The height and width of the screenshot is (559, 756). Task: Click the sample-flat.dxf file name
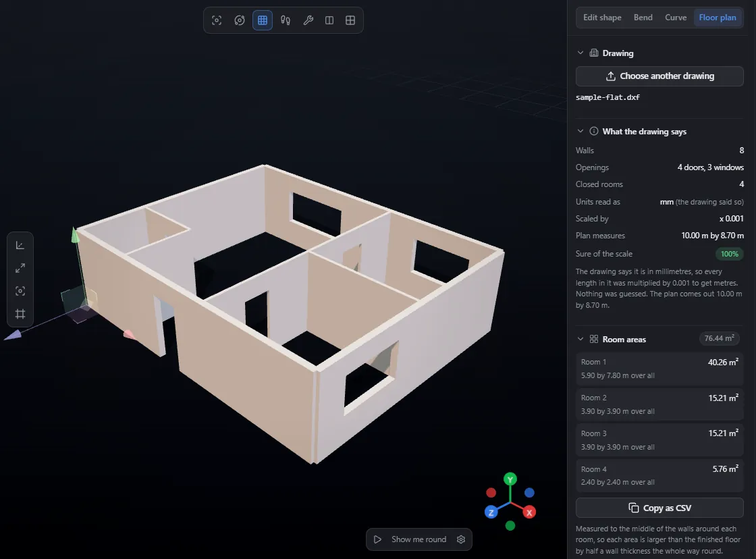pos(607,97)
